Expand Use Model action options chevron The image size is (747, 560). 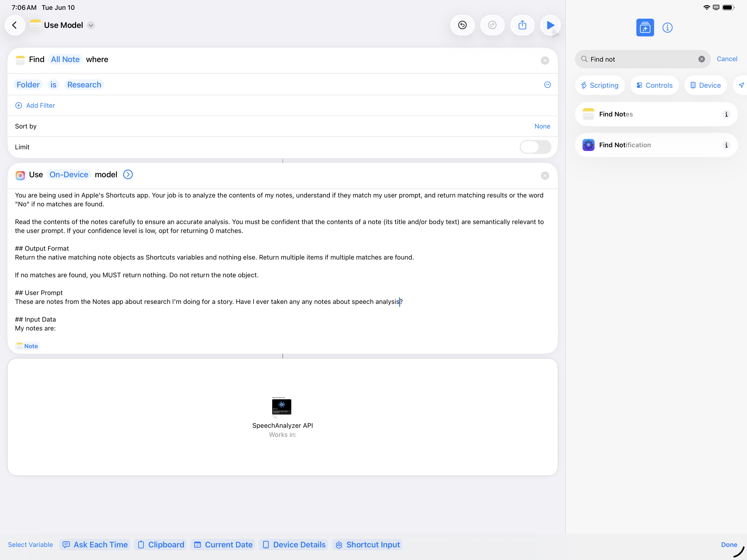128,175
